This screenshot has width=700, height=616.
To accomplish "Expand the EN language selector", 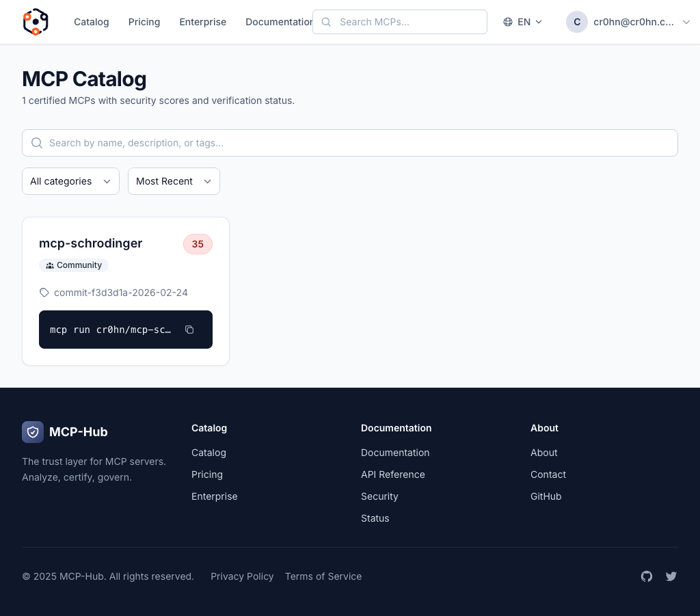I will tap(538, 22).
